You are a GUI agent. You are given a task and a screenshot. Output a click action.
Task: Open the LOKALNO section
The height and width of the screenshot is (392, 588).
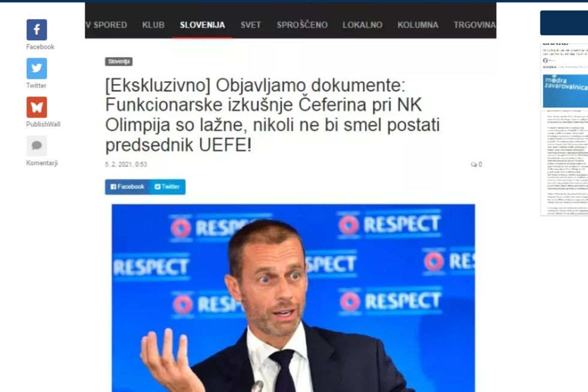362,25
